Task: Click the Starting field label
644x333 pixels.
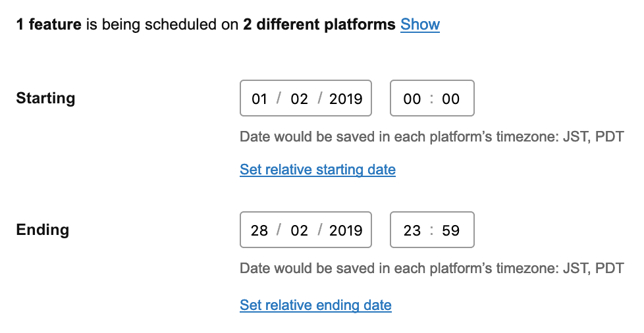Action: click(x=45, y=99)
